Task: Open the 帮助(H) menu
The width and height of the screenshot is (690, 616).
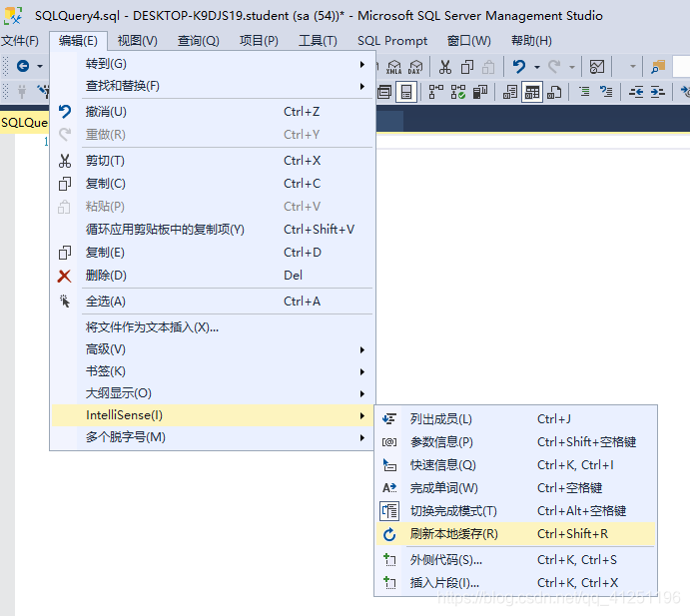Action: (531, 41)
